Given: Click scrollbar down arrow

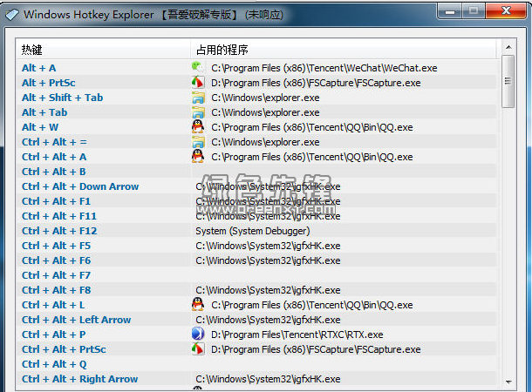Looking at the screenshot, I should click(x=508, y=382).
